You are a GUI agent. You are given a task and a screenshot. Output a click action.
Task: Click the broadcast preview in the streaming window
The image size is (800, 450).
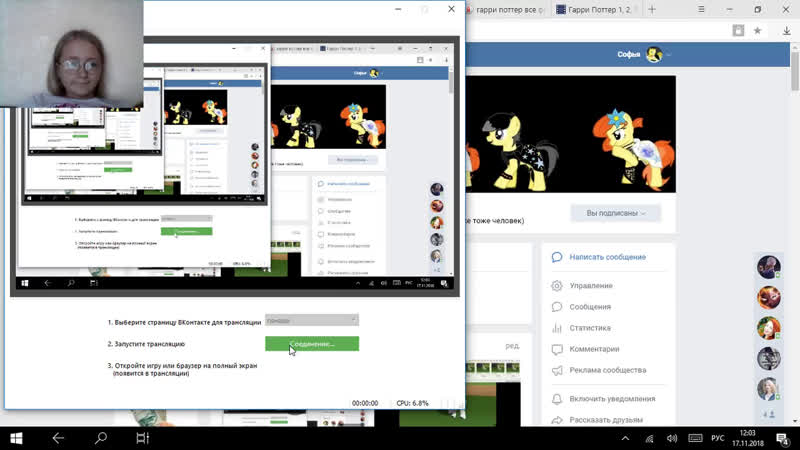[x=235, y=166]
